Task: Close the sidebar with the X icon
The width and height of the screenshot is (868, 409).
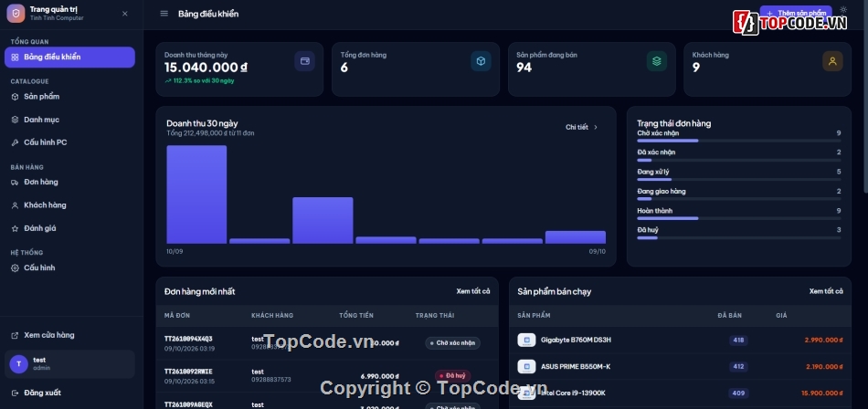Action: click(x=124, y=14)
